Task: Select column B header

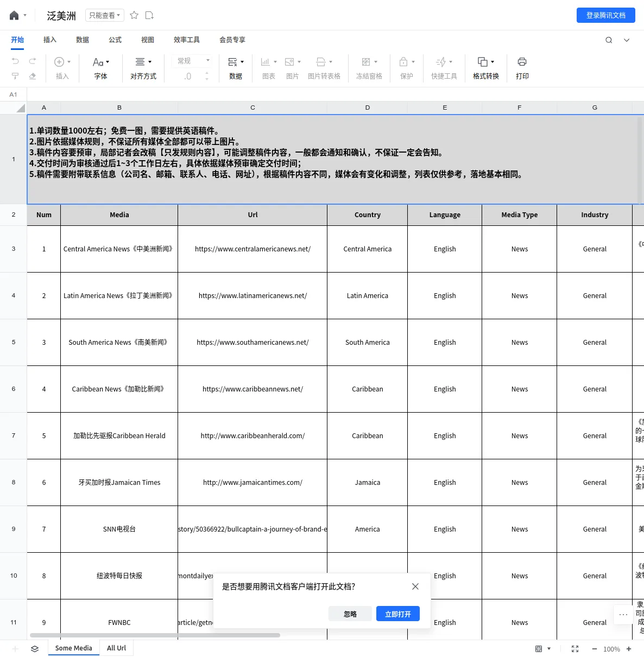Action: point(119,108)
